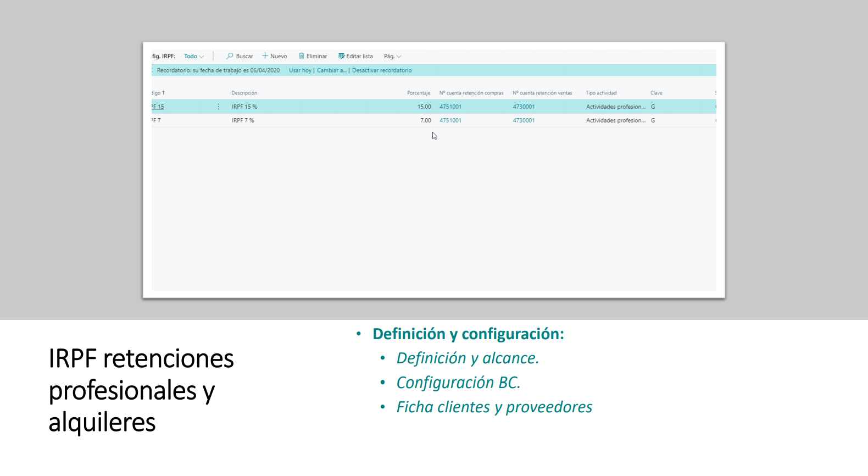
Task: Click Nº cuenta retención ventas column header
Action: pyautogui.click(x=542, y=93)
